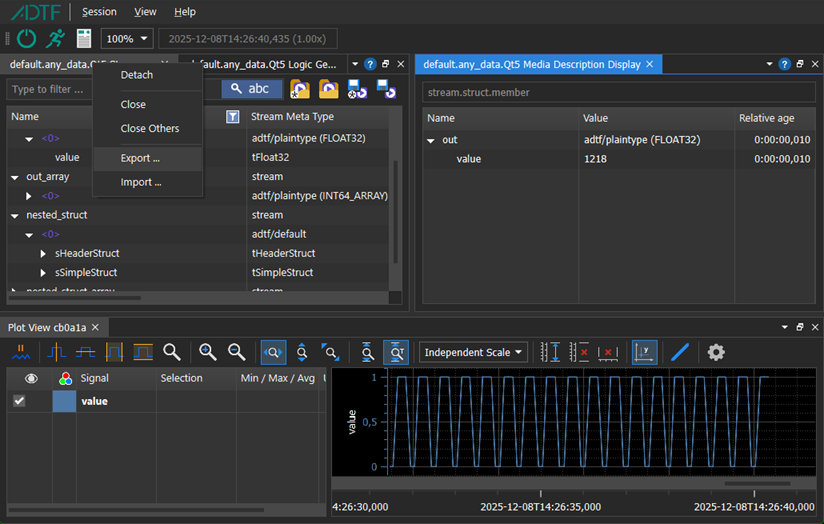Click the blue line style icon

tap(680, 352)
